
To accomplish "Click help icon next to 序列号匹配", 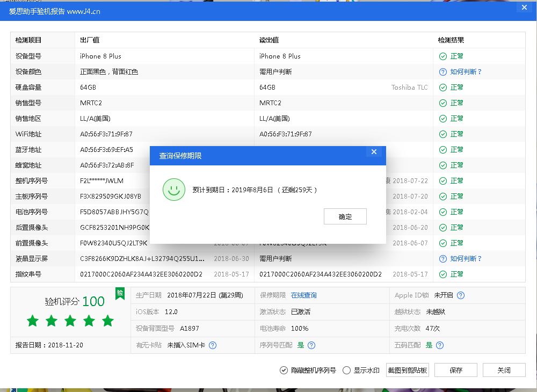I will tap(311, 345).
